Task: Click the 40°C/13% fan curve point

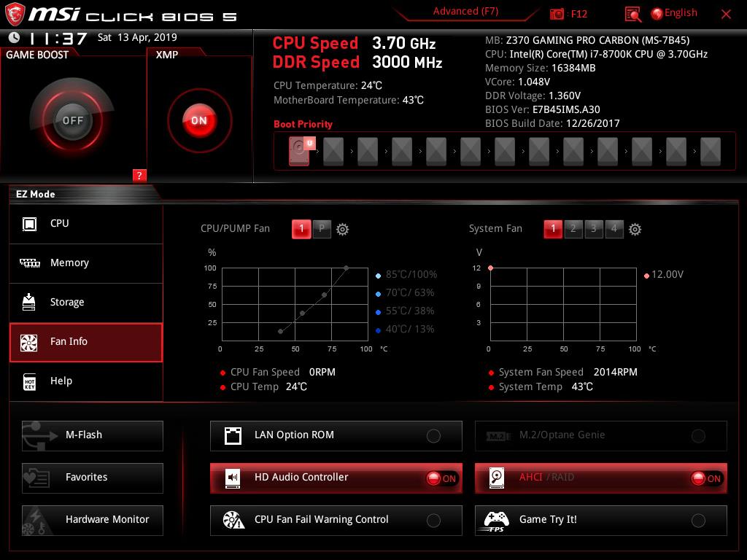Action: coord(281,332)
